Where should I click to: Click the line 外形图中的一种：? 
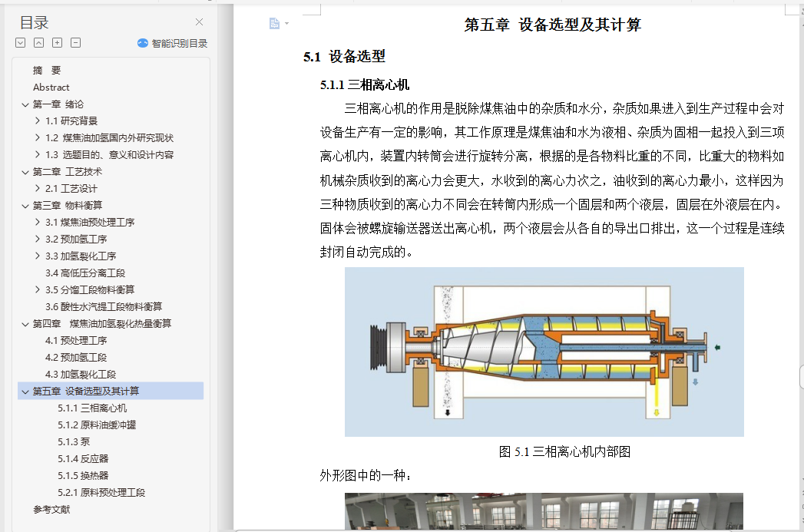click(x=366, y=476)
